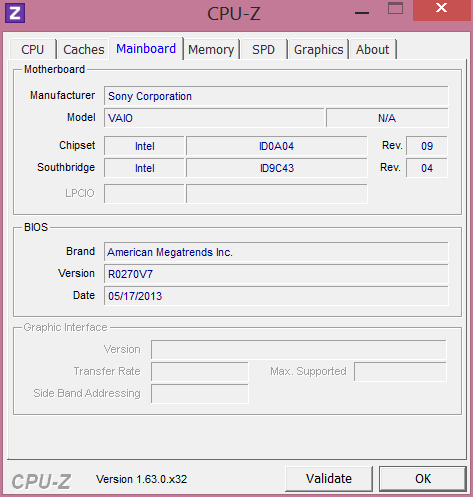Open the SPD tab
This screenshot has width=473, height=497.
(x=263, y=49)
